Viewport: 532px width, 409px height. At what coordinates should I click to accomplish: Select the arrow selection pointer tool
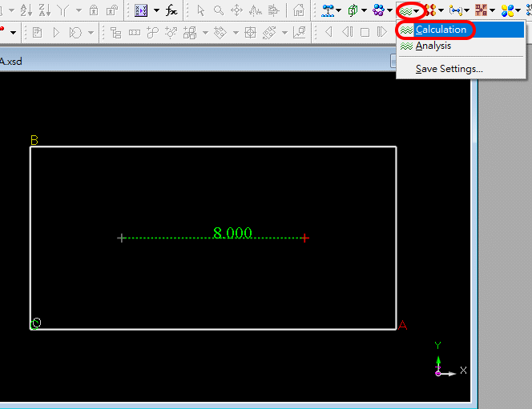(200, 10)
